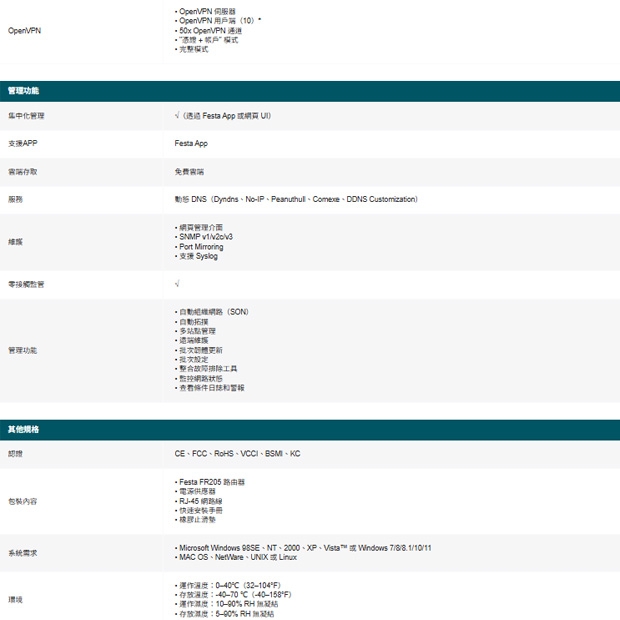620x620 pixels.
Task: Click the 運作溫度 0–40℃ line
Action: pos(229,585)
